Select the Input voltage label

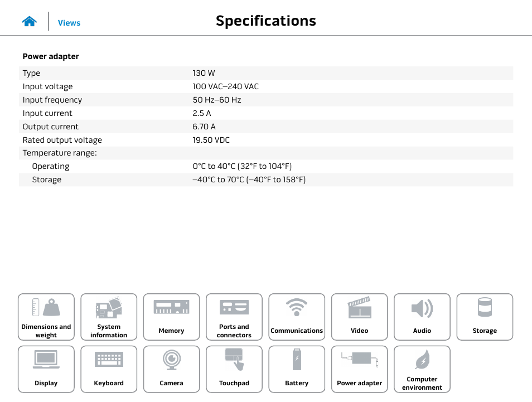(47, 86)
